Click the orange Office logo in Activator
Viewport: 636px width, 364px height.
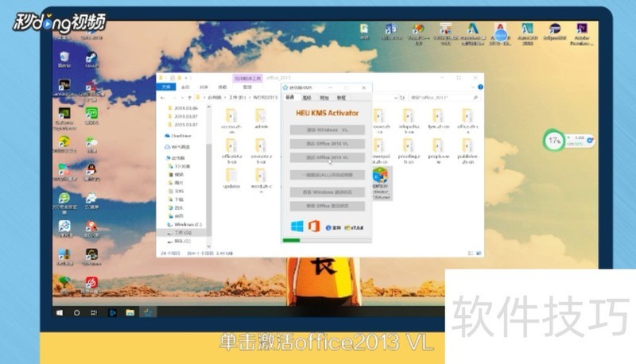pyautogui.click(x=314, y=227)
